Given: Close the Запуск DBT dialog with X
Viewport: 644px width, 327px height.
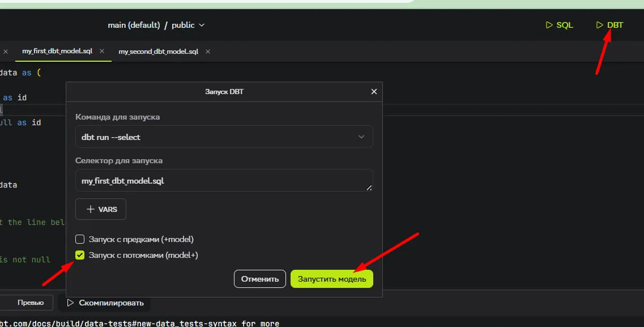Looking at the screenshot, I should click(373, 91).
